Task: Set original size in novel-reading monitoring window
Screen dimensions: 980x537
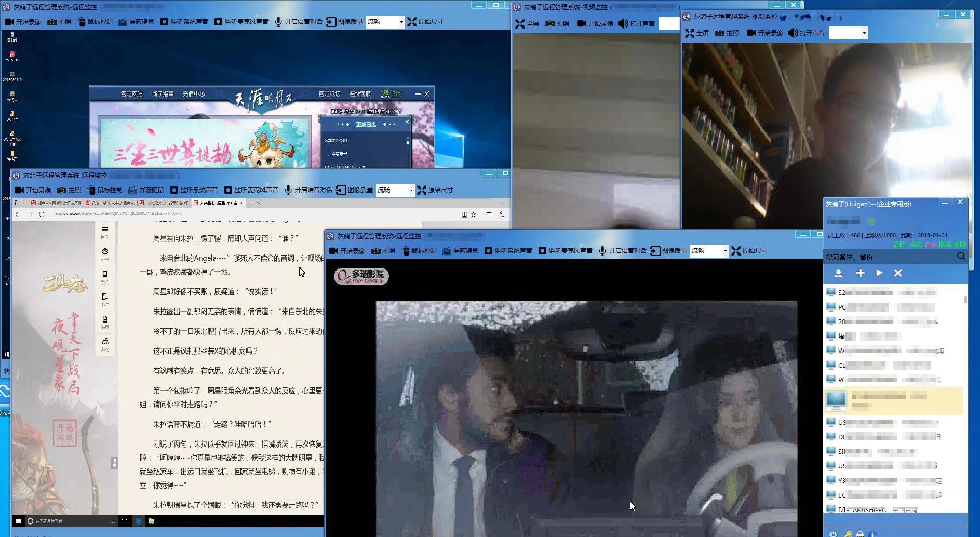Action: coord(435,190)
